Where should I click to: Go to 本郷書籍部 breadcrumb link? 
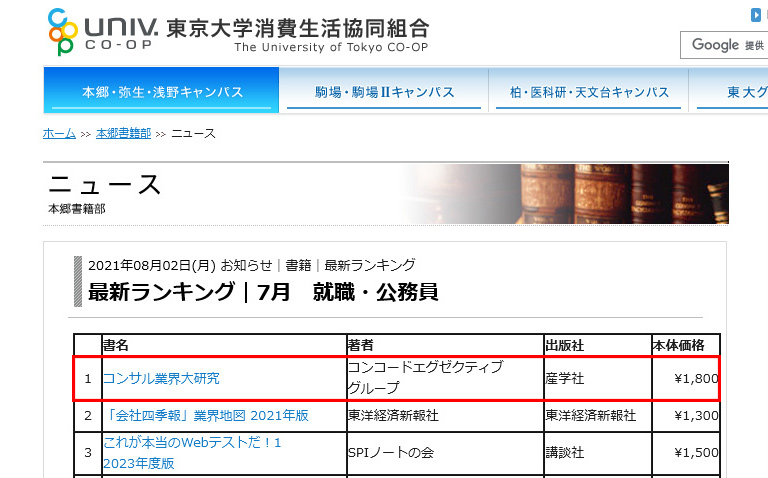click(123, 133)
